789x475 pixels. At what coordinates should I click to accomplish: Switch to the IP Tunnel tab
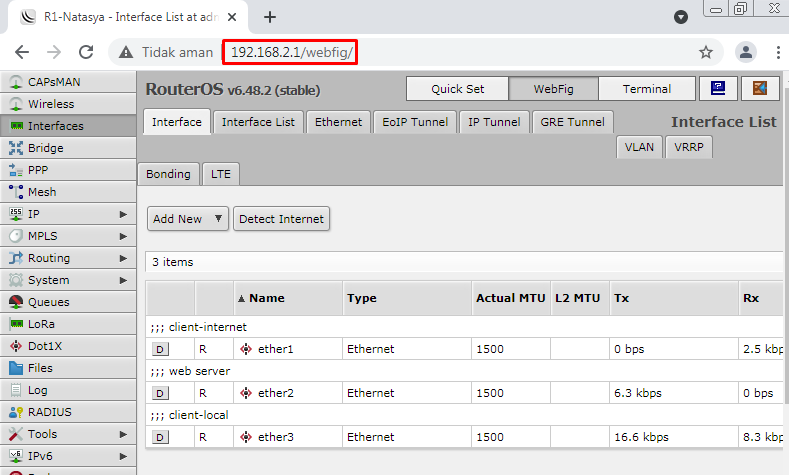(494, 122)
